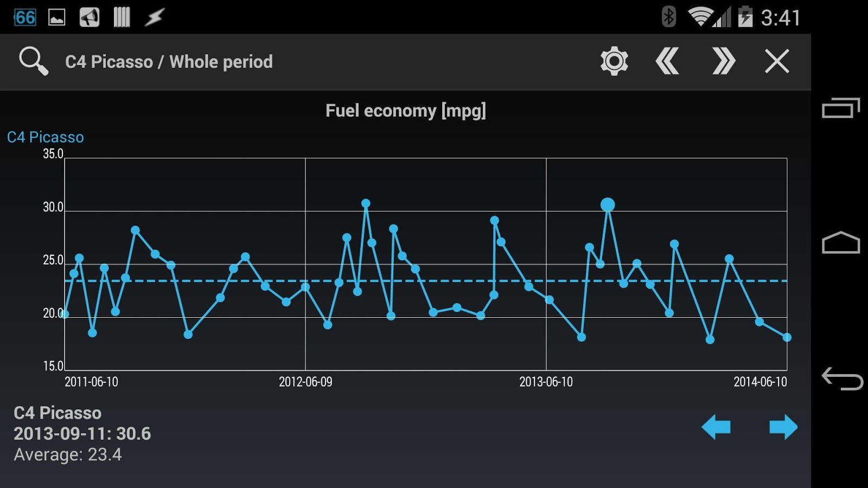The height and width of the screenshot is (488, 868).
Task: Tap the C4 Picasso legend label
Action: 46,137
